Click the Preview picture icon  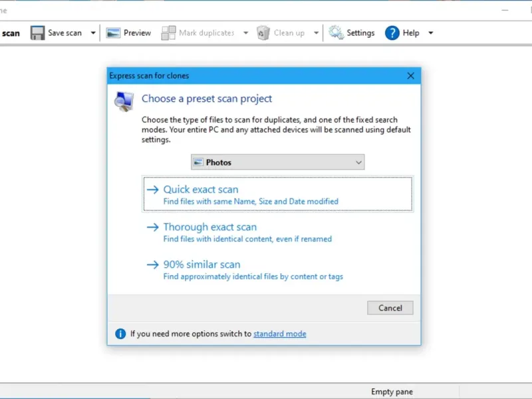tap(113, 33)
